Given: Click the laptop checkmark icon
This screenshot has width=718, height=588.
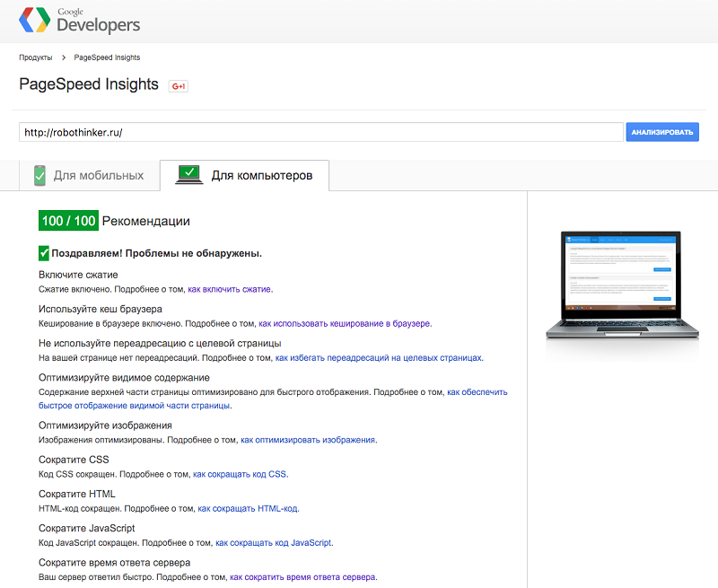Looking at the screenshot, I should click(x=189, y=175).
